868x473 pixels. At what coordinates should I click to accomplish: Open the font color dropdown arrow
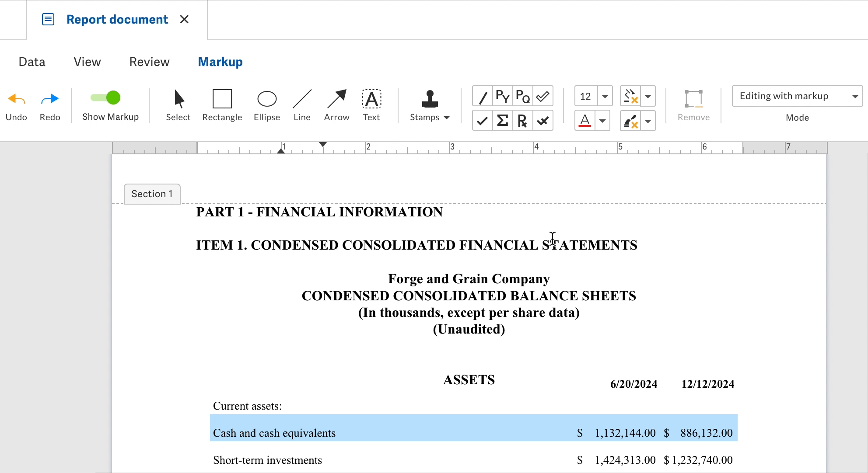click(602, 121)
